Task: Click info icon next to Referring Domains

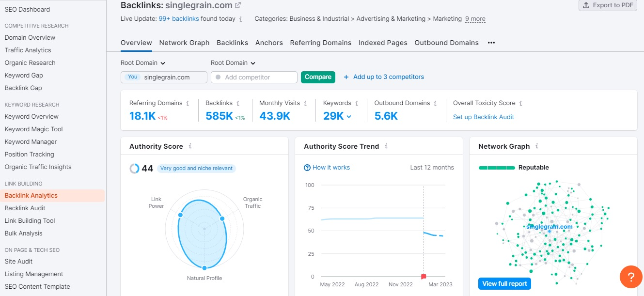Action: click(188, 103)
